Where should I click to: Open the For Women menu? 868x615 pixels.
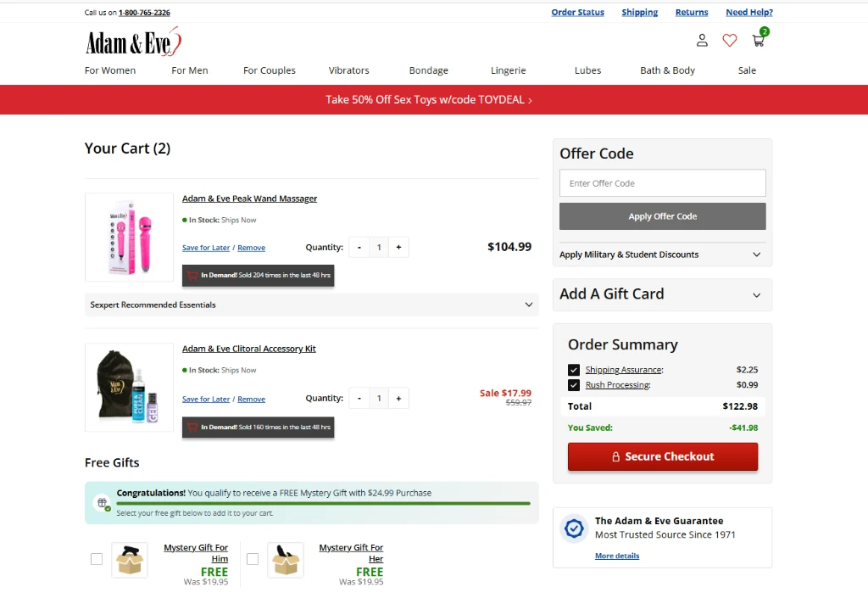(110, 70)
